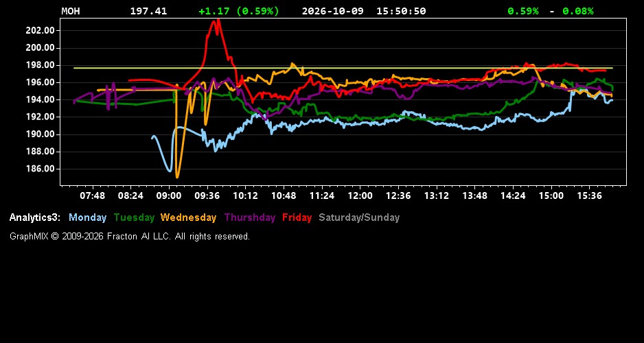Image resolution: width=644 pixels, height=343 pixels.
Task: Click the MOH ticker symbol
Action: click(x=71, y=11)
